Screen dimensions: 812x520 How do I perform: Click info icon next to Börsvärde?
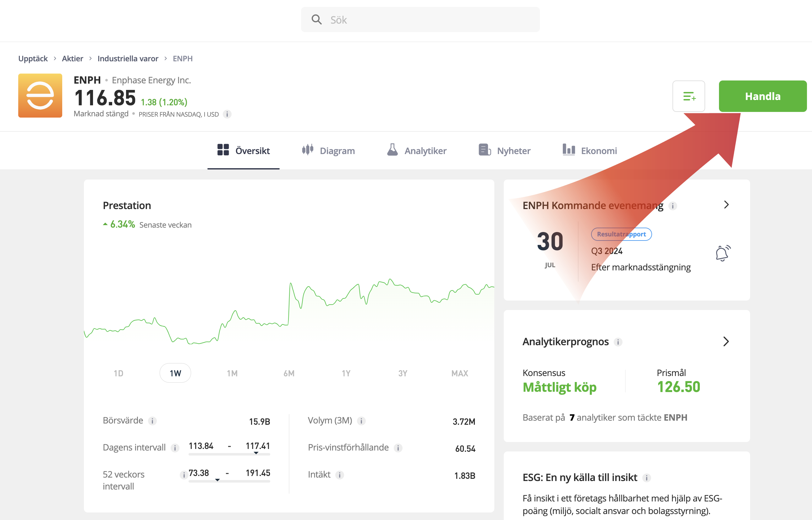pos(152,421)
